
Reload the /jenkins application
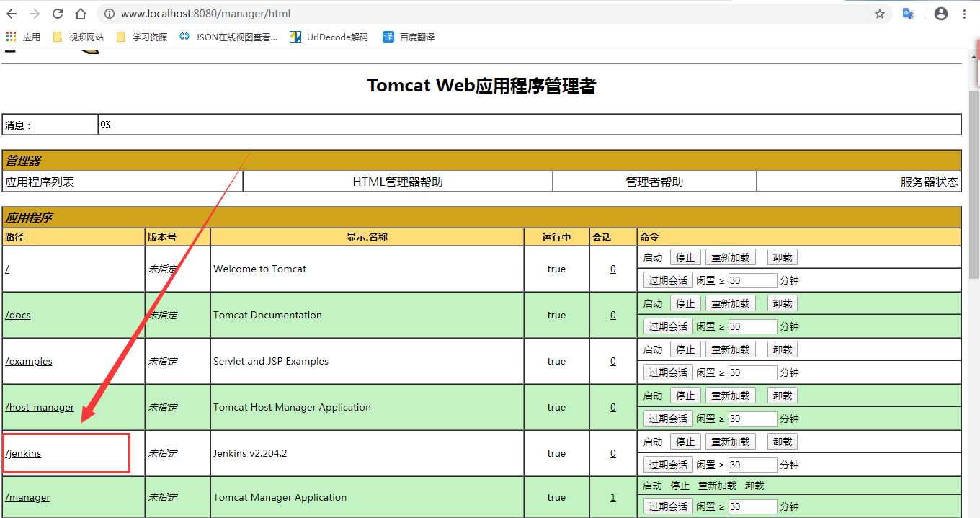tap(731, 442)
